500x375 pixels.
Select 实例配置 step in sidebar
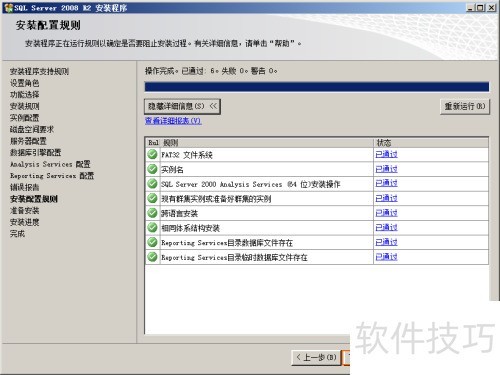point(24,118)
